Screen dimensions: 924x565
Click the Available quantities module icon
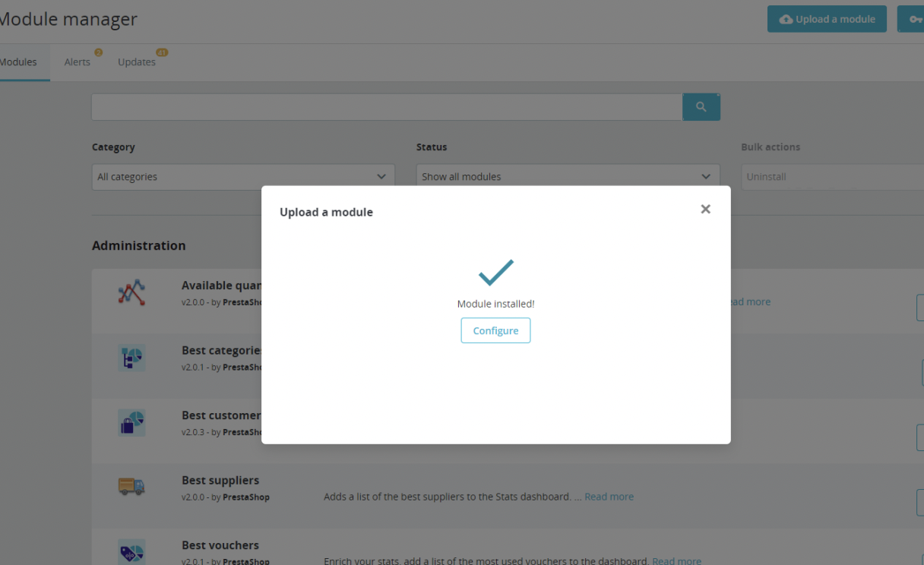pyautogui.click(x=131, y=292)
